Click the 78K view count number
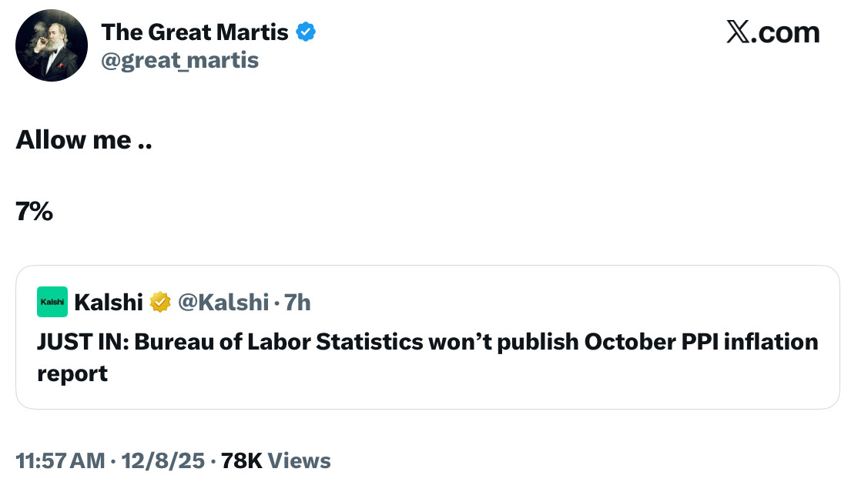This screenshot has width=868, height=482. [242, 460]
